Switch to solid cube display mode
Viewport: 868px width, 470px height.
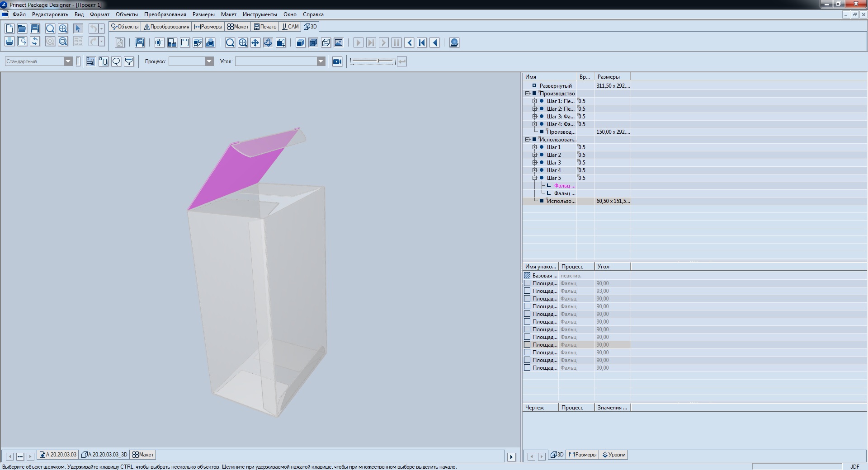click(300, 42)
